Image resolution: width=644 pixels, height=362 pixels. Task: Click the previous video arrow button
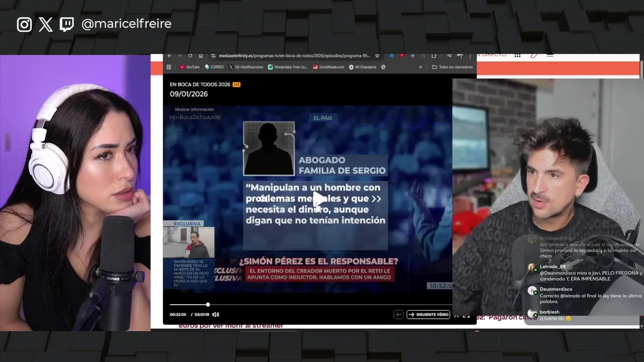[x=398, y=314]
